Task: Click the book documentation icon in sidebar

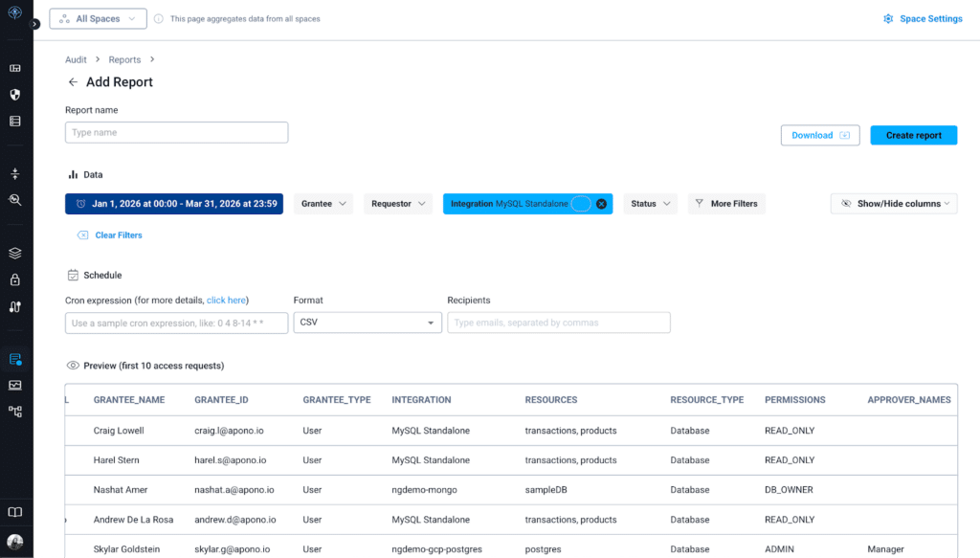Action: click(x=15, y=512)
